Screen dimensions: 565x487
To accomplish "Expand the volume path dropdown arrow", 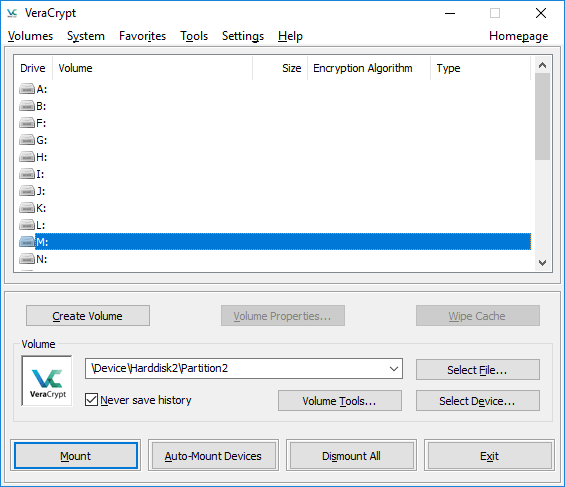I will click(394, 368).
